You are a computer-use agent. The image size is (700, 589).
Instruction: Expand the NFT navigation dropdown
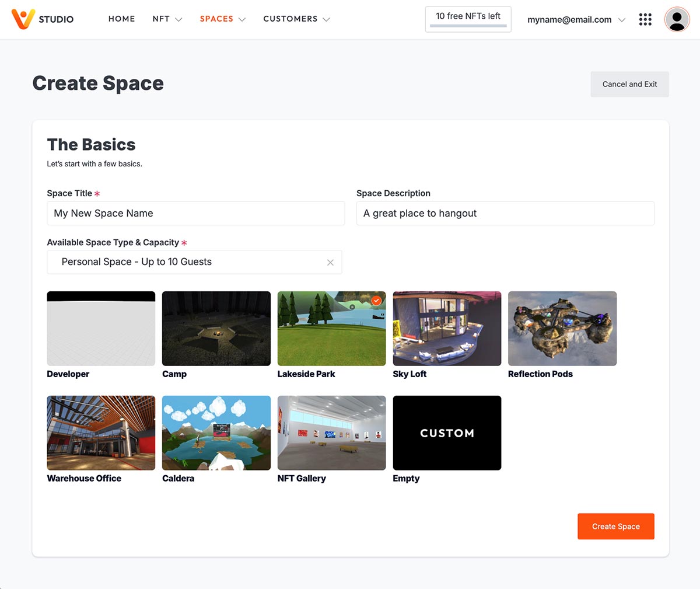pyautogui.click(x=167, y=19)
